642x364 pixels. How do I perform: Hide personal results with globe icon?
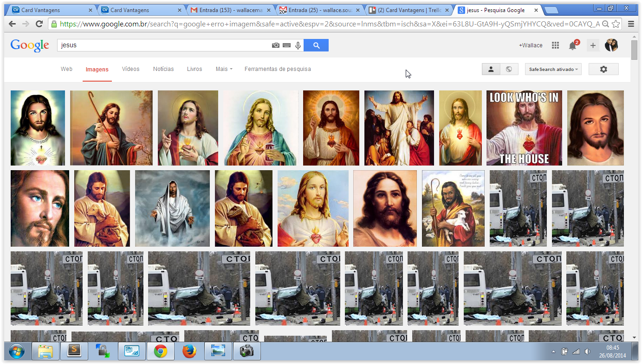(509, 69)
